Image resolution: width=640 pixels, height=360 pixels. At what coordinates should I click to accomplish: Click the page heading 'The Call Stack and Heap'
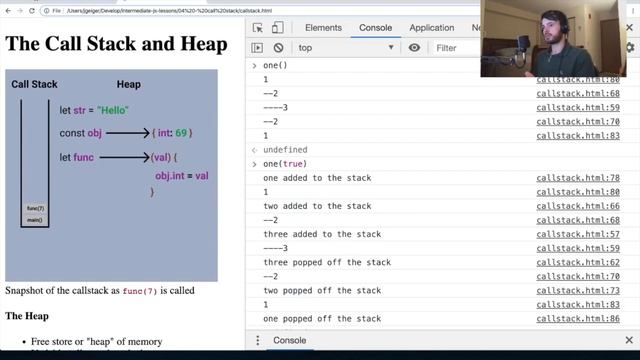point(116,44)
